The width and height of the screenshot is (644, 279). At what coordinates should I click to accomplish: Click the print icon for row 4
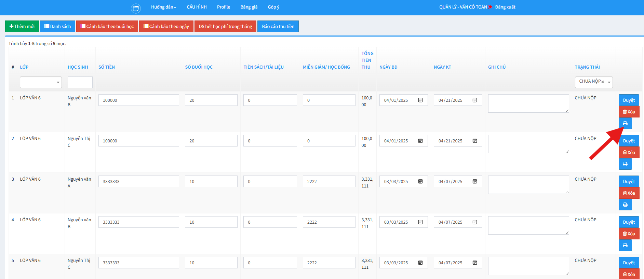(x=625, y=245)
